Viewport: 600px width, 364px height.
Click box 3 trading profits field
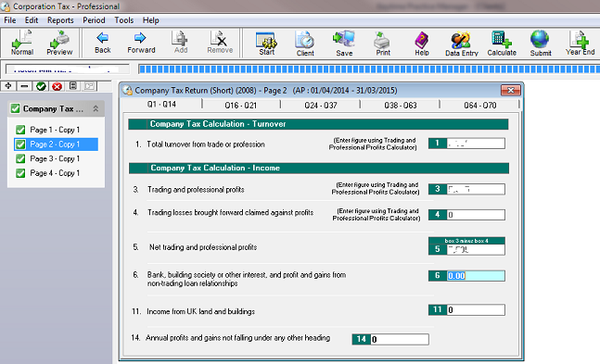(476, 189)
